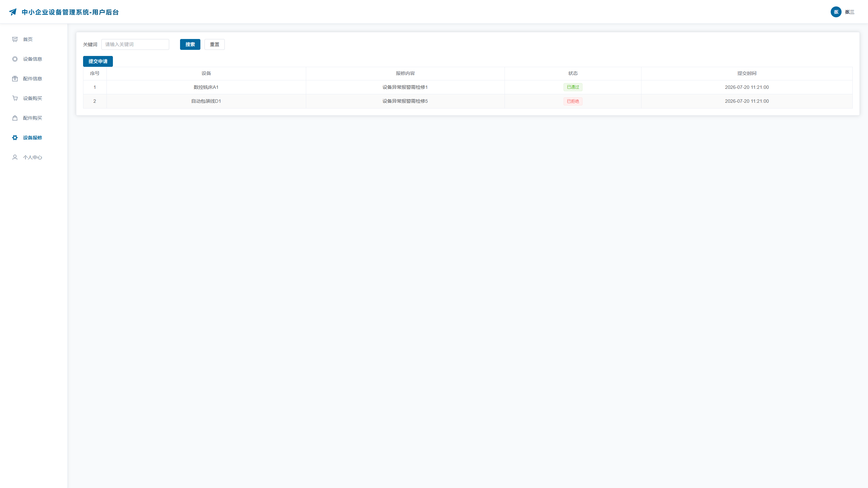Select the 数控铣床A1 table row
This screenshot has height=488, width=868.
(x=468, y=87)
